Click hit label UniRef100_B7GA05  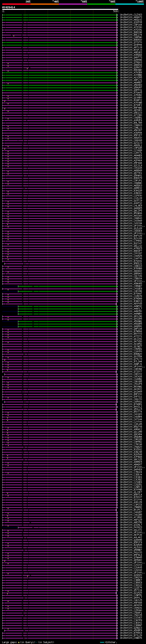(x=131, y=93)
